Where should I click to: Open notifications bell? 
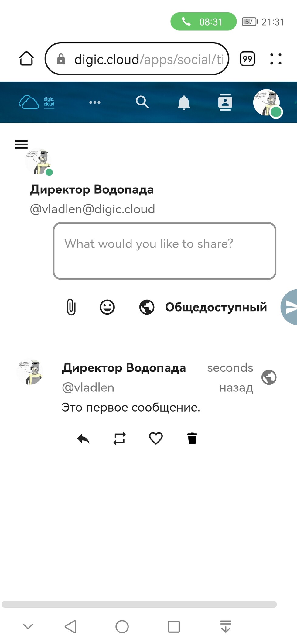click(x=184, y=102)
